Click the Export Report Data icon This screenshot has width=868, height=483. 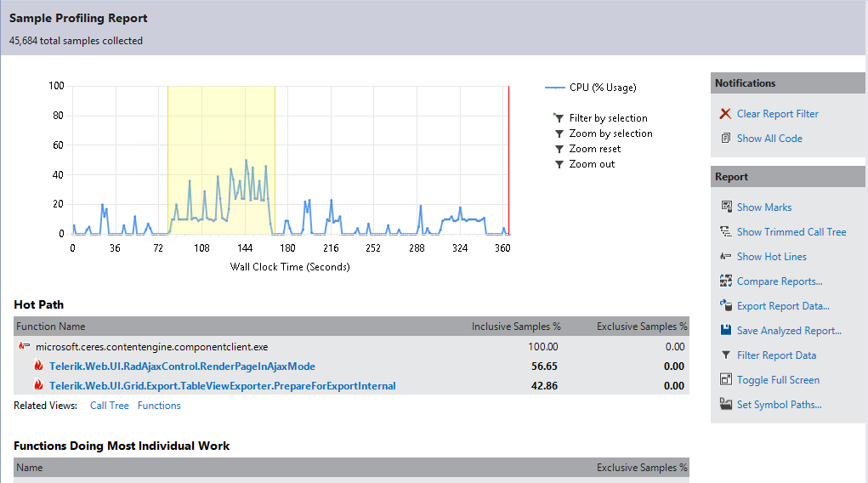726,305
